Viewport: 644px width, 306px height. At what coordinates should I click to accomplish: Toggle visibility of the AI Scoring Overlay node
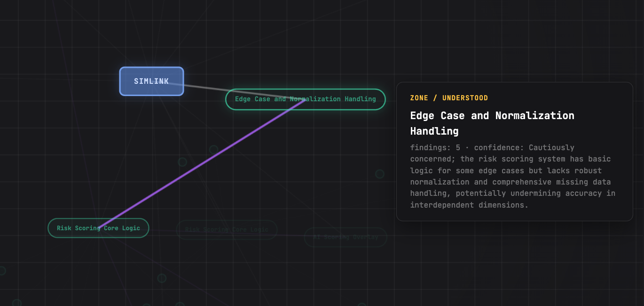(346, 237)
